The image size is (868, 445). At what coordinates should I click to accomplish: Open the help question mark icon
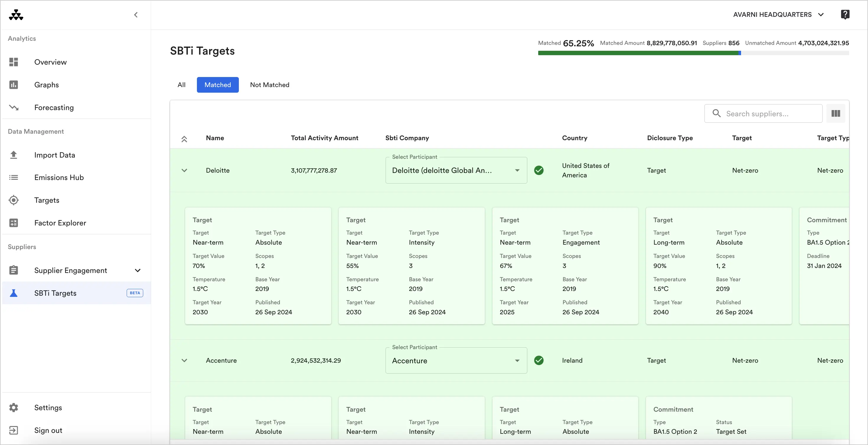845,14
